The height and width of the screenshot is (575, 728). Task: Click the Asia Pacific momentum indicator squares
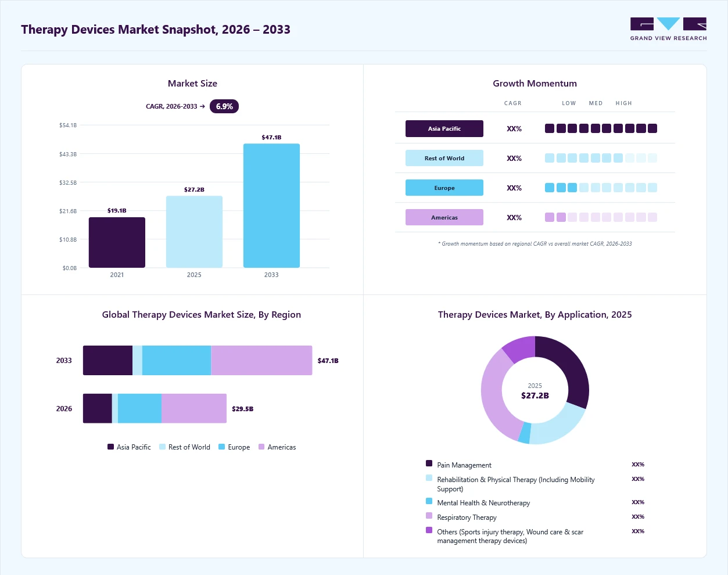tap(601, 128)
